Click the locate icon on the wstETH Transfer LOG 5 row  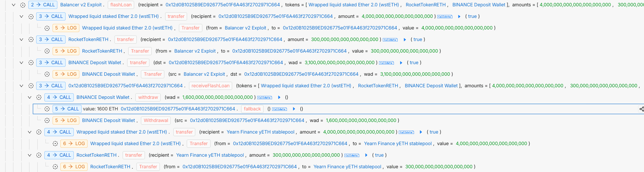pos(47,28)
